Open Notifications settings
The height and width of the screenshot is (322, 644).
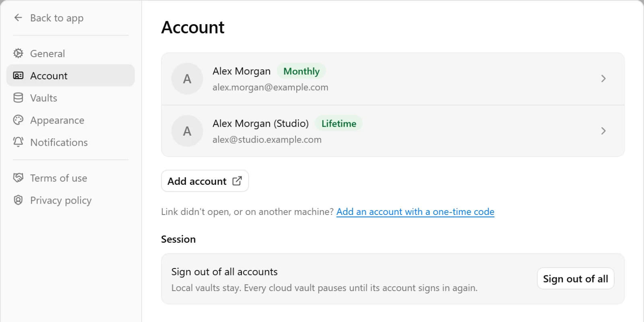[70, 142]
